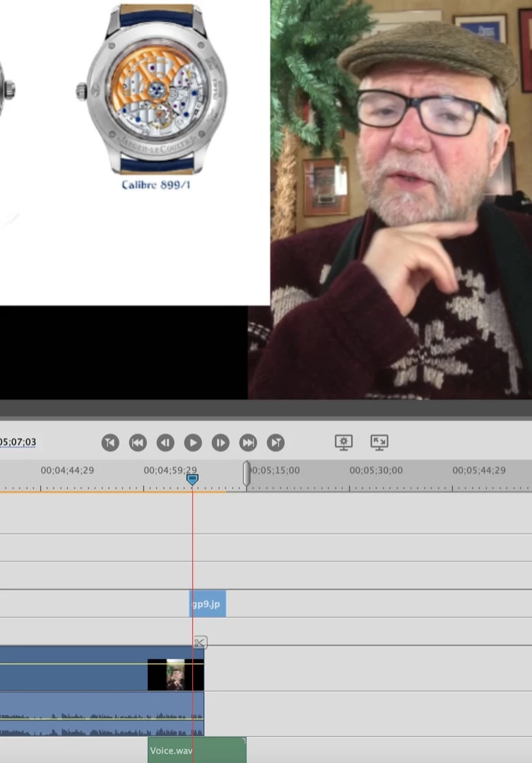The height and width of the screenshot is (763, 532).
Task: Click the 00;04;59;29 ruler timecode
Action: (170, 471)
